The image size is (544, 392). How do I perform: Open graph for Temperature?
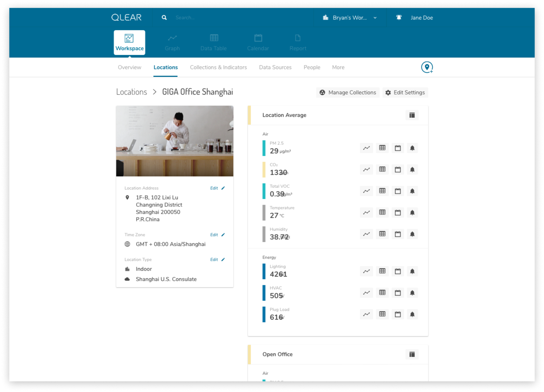pos(366,213)
